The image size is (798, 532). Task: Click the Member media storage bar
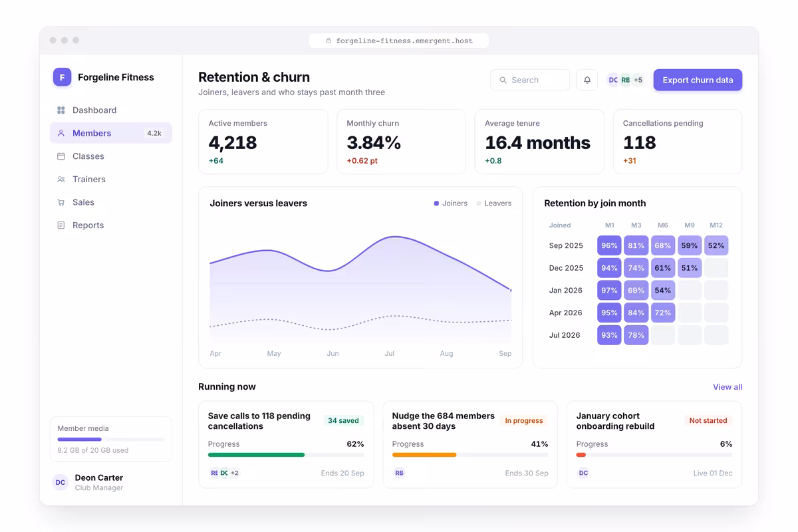(x=111, y=440)
